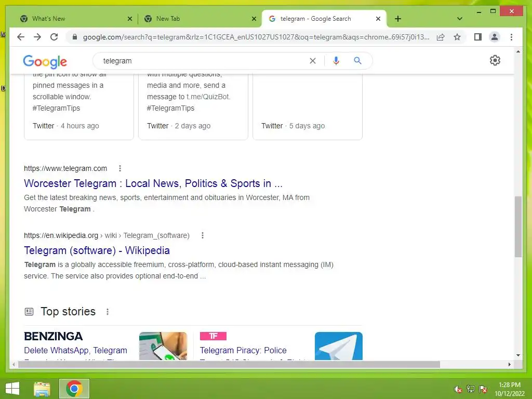
Task: Open network status tray icon
Action: (471, 389)
